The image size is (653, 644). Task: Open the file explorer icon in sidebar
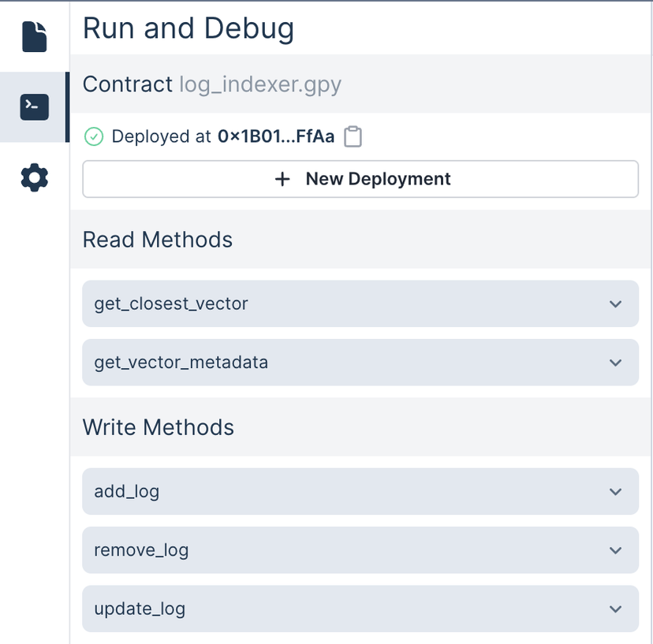coord(33,36)
